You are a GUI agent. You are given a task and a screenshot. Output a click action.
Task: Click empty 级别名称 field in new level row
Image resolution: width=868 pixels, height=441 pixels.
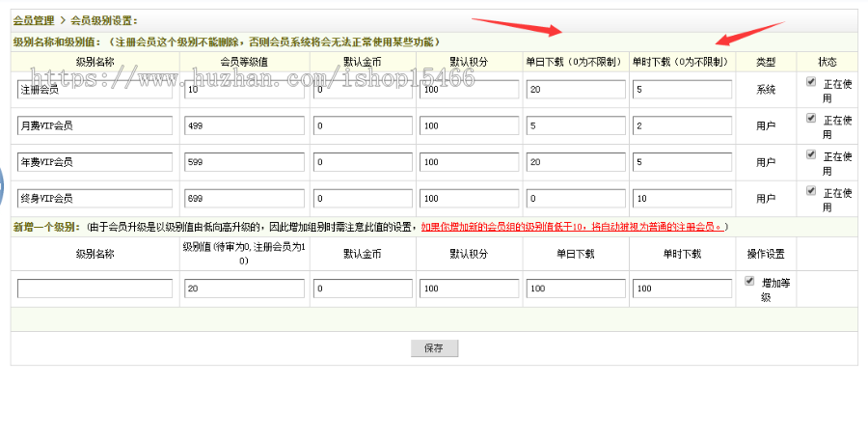point(95,289)
